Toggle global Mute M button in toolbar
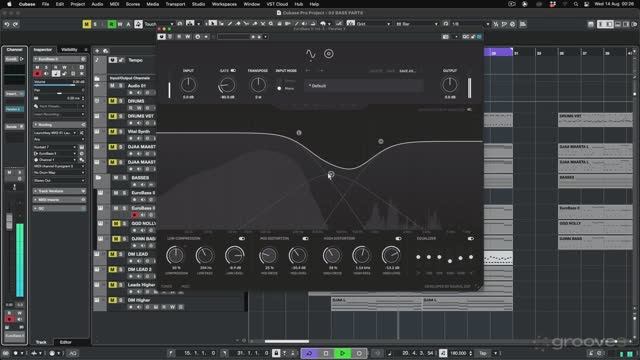The width and height of the screenshot is (640, 360). [86, 24]
